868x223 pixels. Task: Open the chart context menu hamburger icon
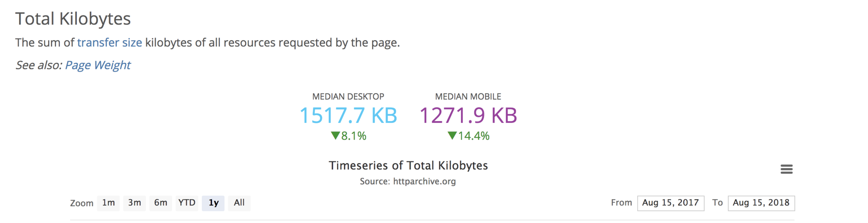(786, 169)
